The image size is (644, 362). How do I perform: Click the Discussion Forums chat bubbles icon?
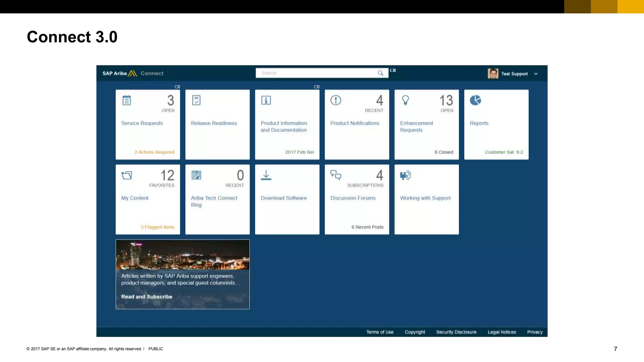click(336, 175)
